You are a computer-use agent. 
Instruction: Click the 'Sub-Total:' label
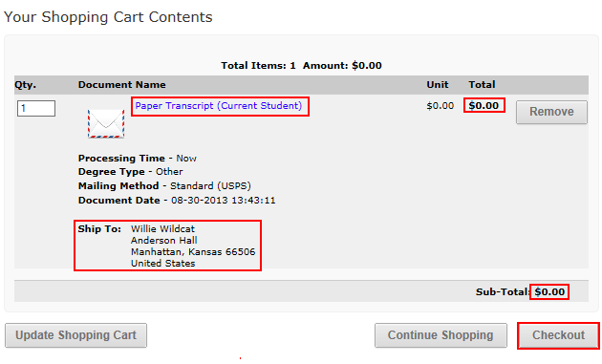tap(503, 292)
